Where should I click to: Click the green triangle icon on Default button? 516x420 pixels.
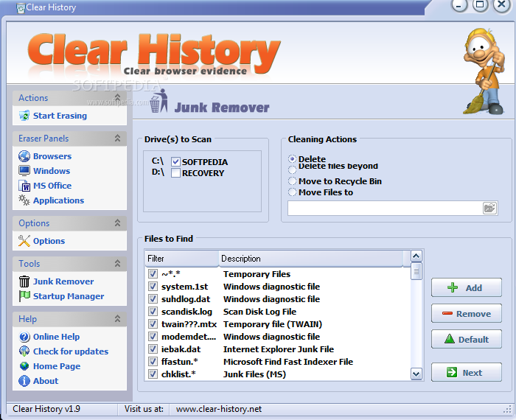[450, 339]
